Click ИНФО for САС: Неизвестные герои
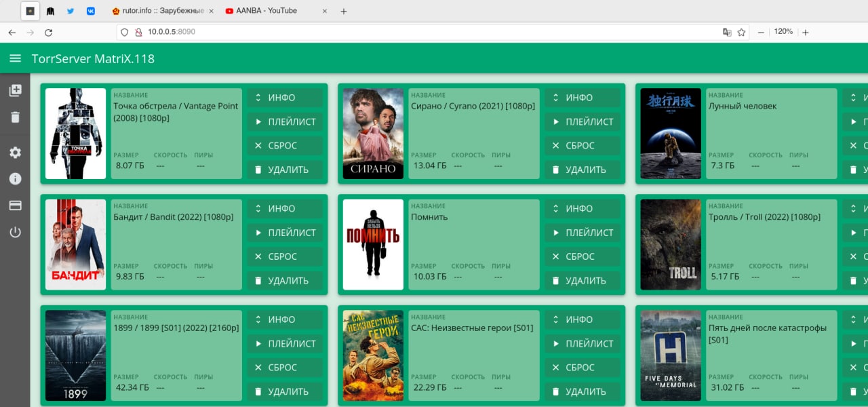Screen dimensions: 868x407 pyautogui.click(x=582, y=319)
